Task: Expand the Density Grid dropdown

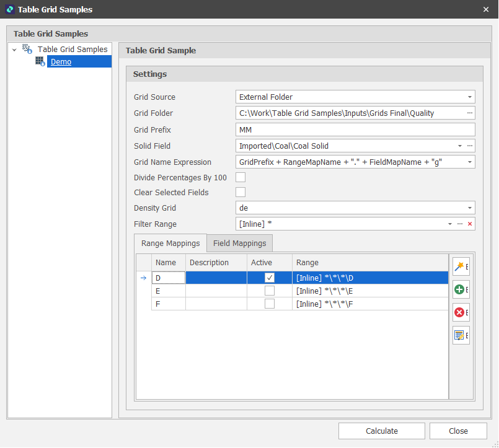Action: (x=470, y=208)
